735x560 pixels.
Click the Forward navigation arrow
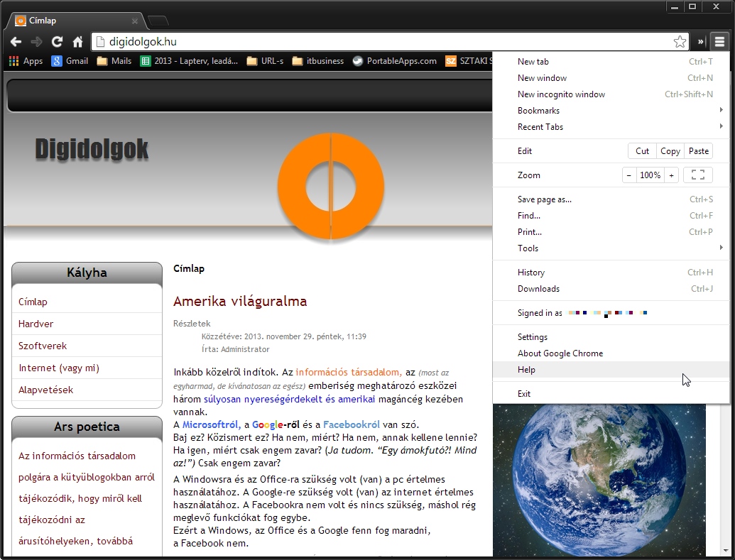pyautogui.click(x=36, y=42)
